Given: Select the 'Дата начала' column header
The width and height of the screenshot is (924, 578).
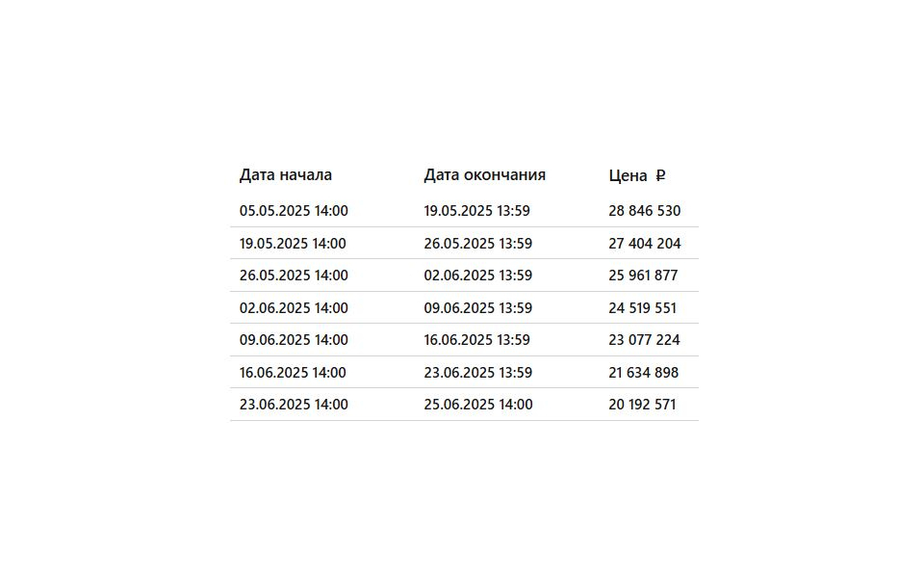Looking at the screenshot, I should (285, 175).
